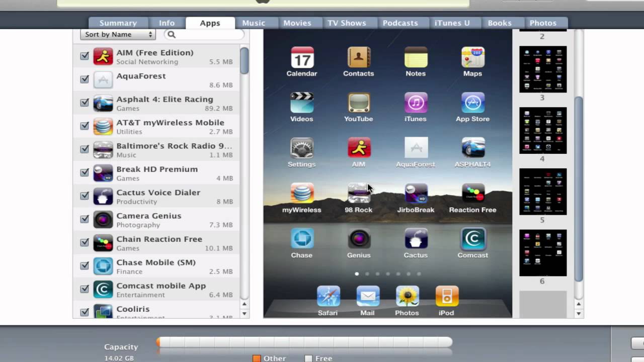Click the orange Other legend swatch

point(257,358)
